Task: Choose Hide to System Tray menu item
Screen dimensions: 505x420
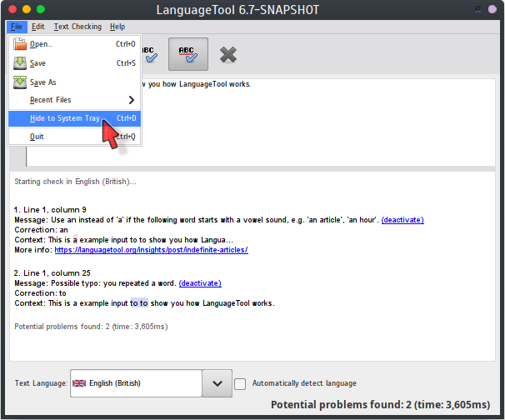Action: coord(75,118)
